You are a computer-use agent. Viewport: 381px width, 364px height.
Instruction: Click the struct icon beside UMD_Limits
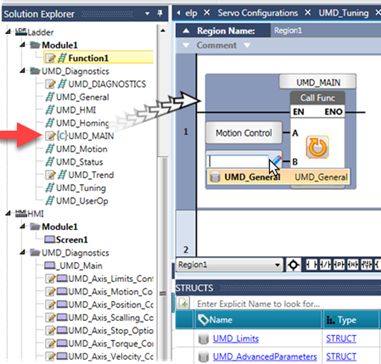(x=203, y=339)
